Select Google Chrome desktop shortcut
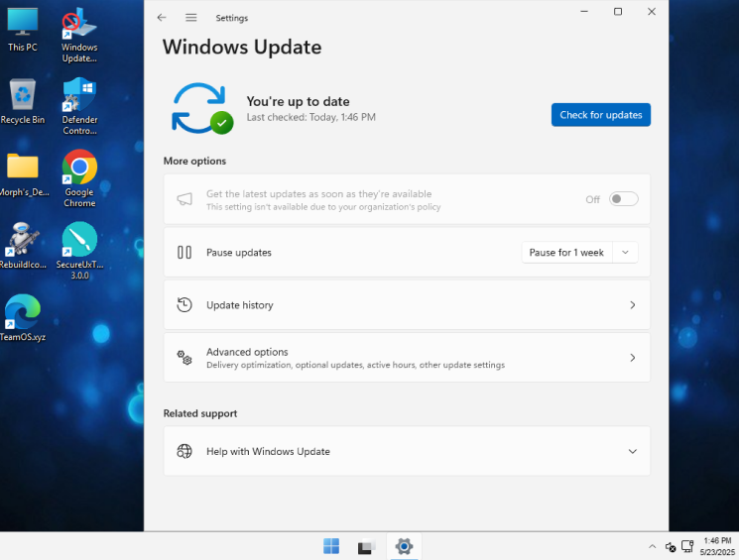Viewport: 739px width, 560px height. click(x=79, y=178)
